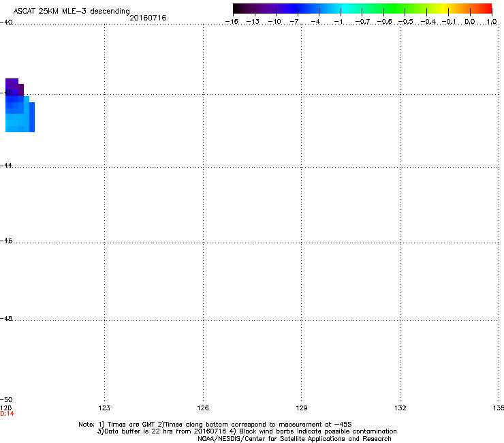The image size is (504, 443).
Task: Click the red D:14 time label
Action: (x=7, y=414)
